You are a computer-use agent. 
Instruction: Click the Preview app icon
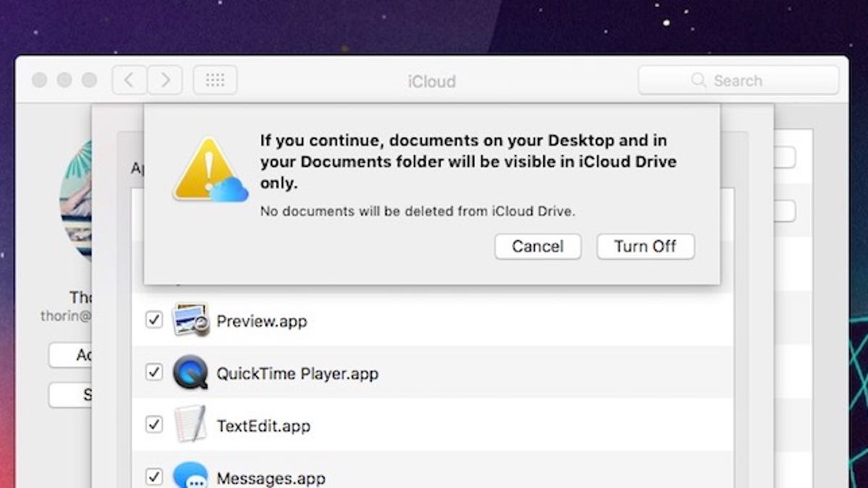[x=191, y=320]
